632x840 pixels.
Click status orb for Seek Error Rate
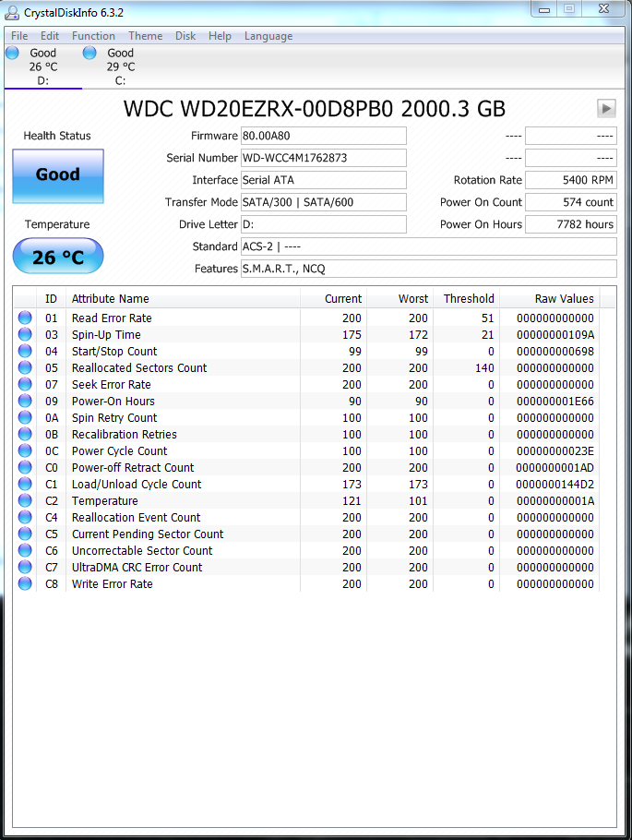25,384
